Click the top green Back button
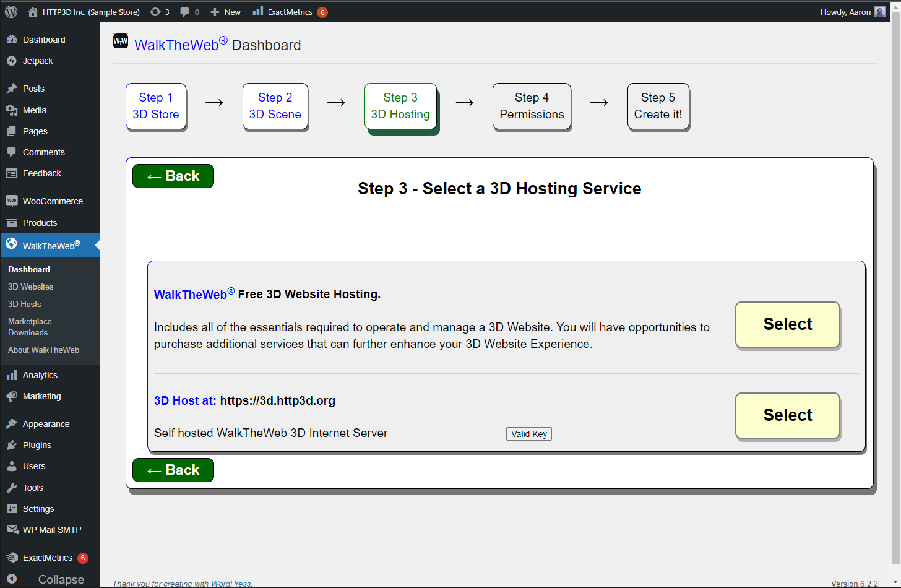Viewport: 901px width, 588px height. pyautogui.click(x=173, y=176)
